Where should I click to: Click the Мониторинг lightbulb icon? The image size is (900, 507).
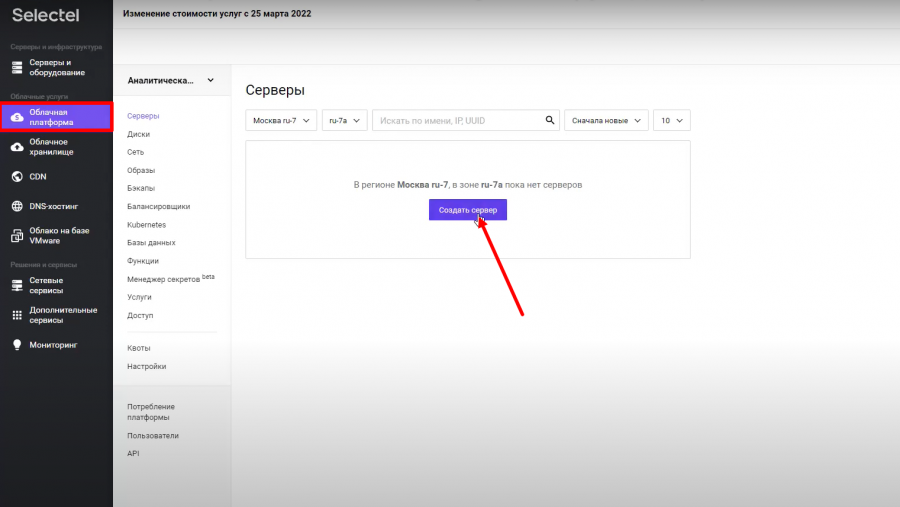(x=17, y=345)
